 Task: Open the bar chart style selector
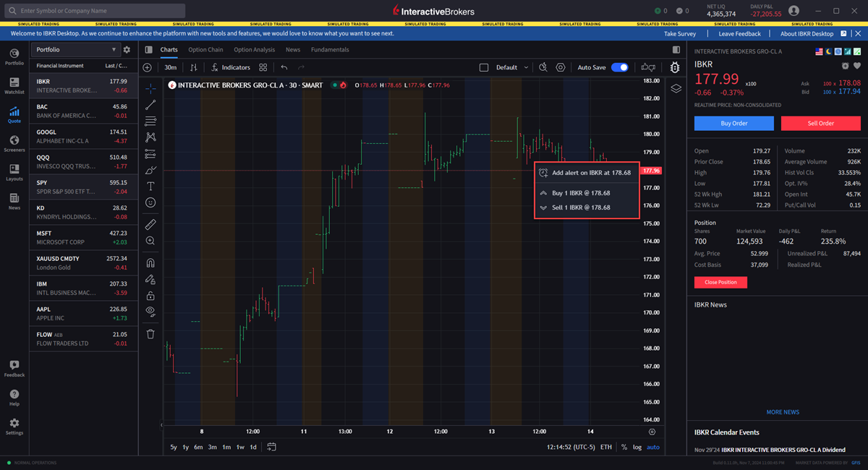[193, 67]
